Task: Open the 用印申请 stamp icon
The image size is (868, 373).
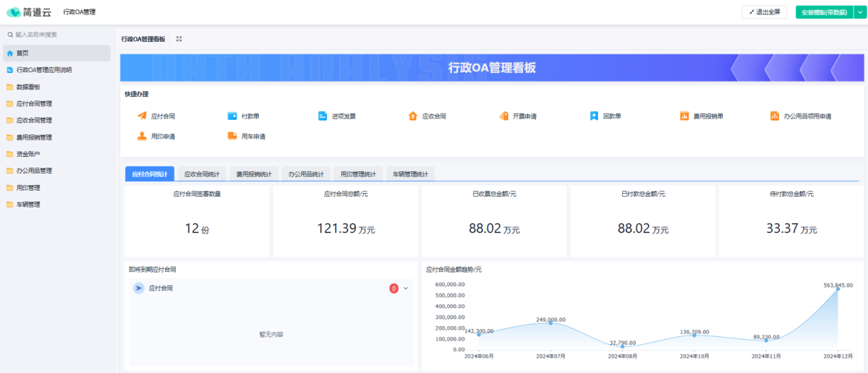Action: [x=142, y=136]
